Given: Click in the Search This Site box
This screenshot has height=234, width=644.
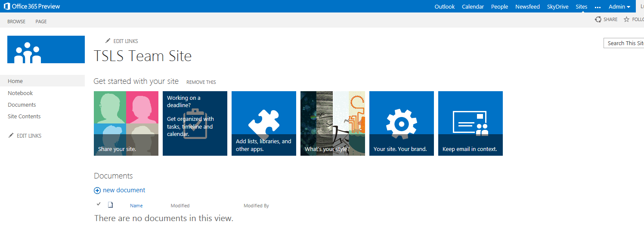Looking at the screenshot, I should 624,43.
